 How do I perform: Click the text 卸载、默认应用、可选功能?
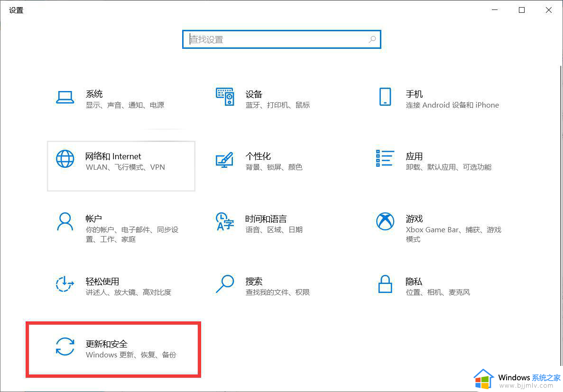(449, 167)
